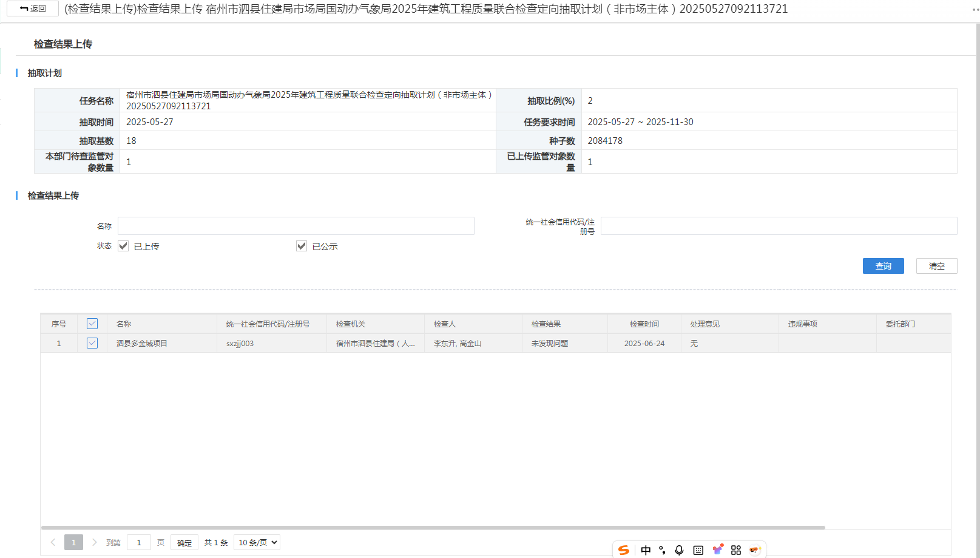
Task: Go to previous page arrow
Action: (x=53, y=542)
